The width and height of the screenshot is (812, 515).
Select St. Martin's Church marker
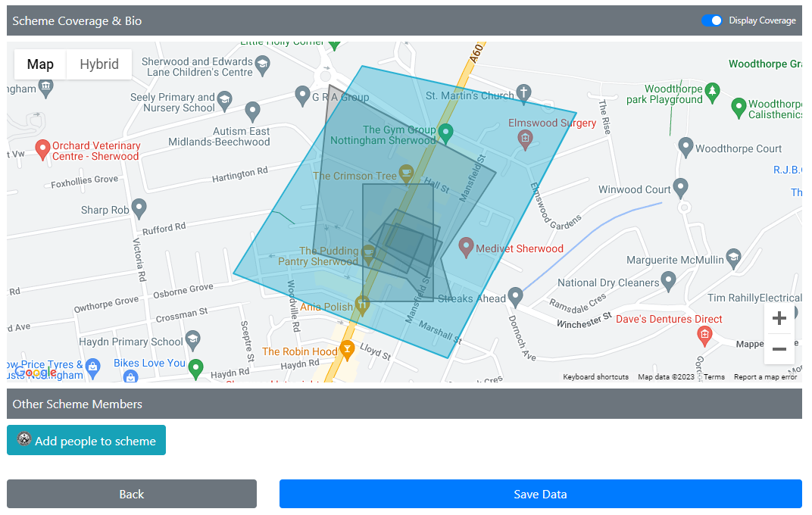pyautogui.click(x=523, y=94)
